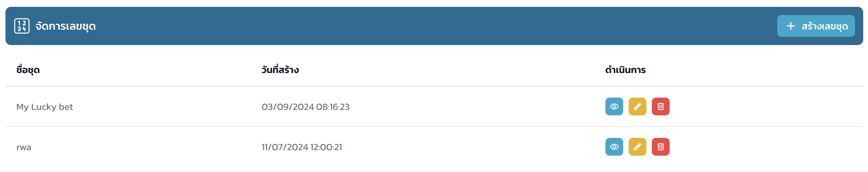Click empty space in the blue header bar
The width and height of the screenshot is (868, 172).
(x=410, y=26)
